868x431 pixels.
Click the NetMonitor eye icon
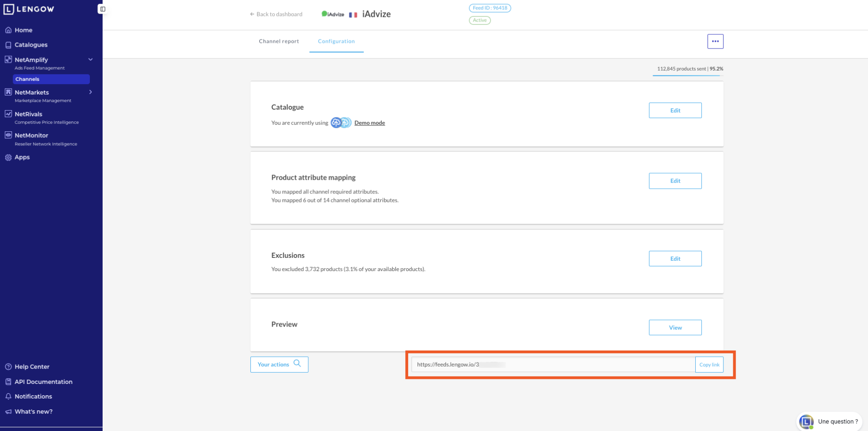pyautogui.click(x=8, y=135)
